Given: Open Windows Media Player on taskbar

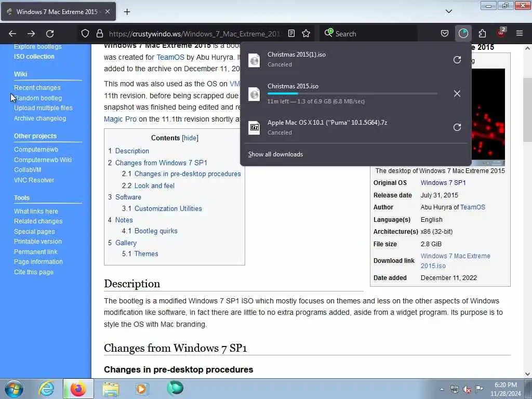Looking at the screenshot, I should pyautogui.click(x=142, y=389).
